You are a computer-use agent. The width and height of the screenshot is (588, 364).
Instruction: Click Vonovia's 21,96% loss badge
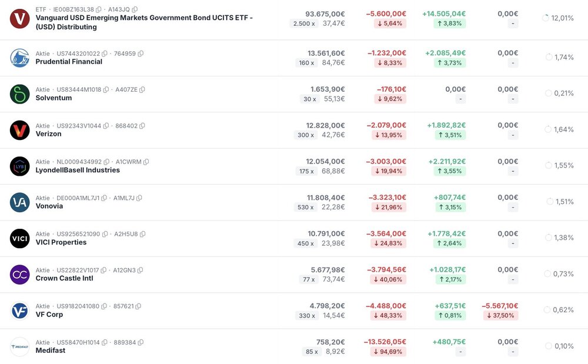click(x=390, y=207)
